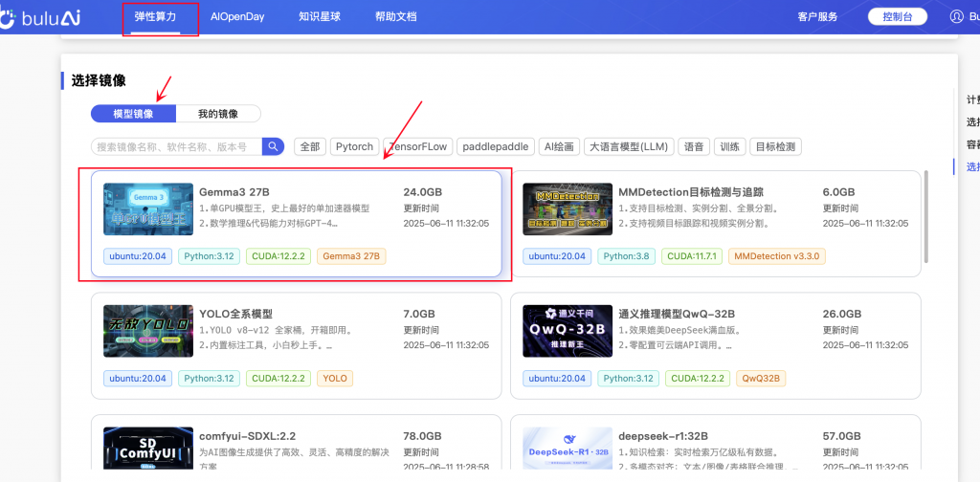Select 通义推理模型QwQ-32B title
The height and width of the screenshot is (482, 980).
[x=677, y=314]
